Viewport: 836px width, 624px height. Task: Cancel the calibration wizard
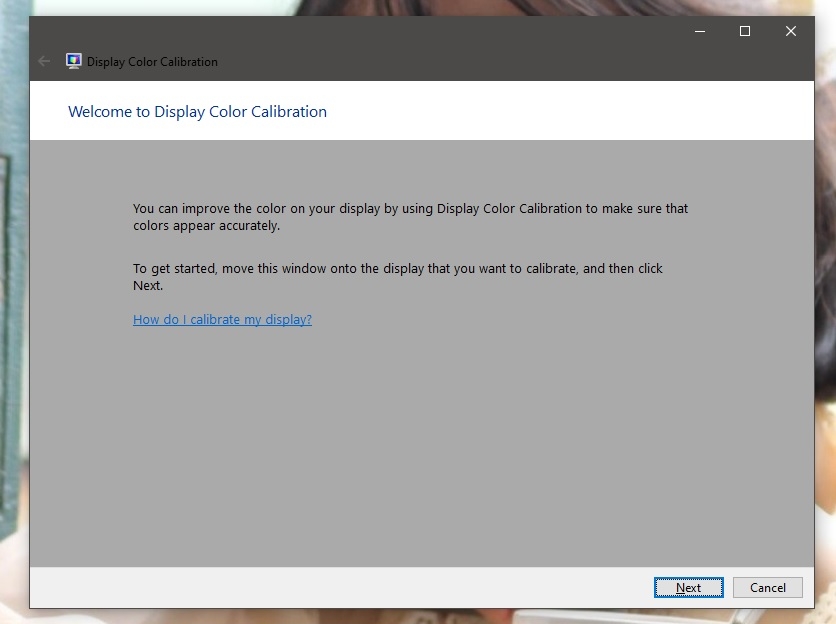click(x=767, y=587)
